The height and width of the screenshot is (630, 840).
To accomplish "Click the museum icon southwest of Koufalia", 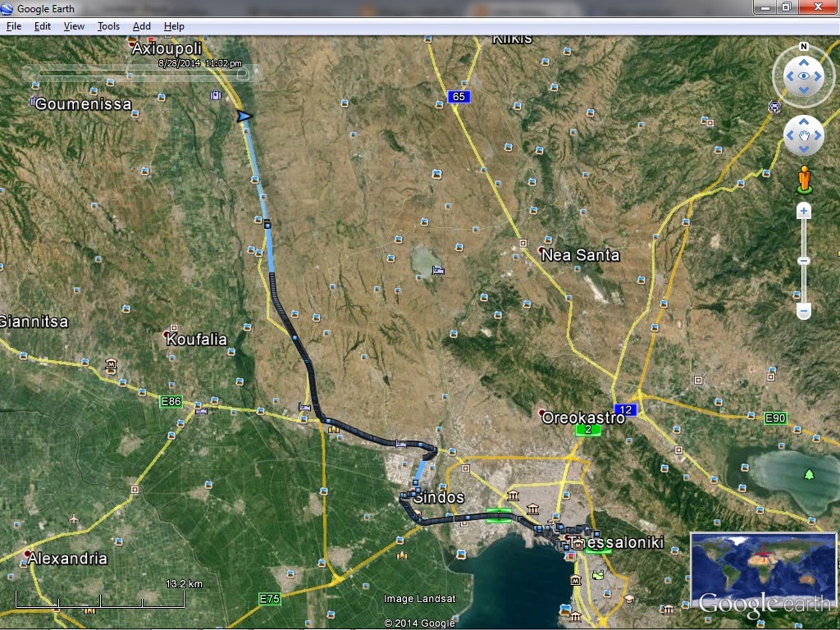I will tap(111, 366).
